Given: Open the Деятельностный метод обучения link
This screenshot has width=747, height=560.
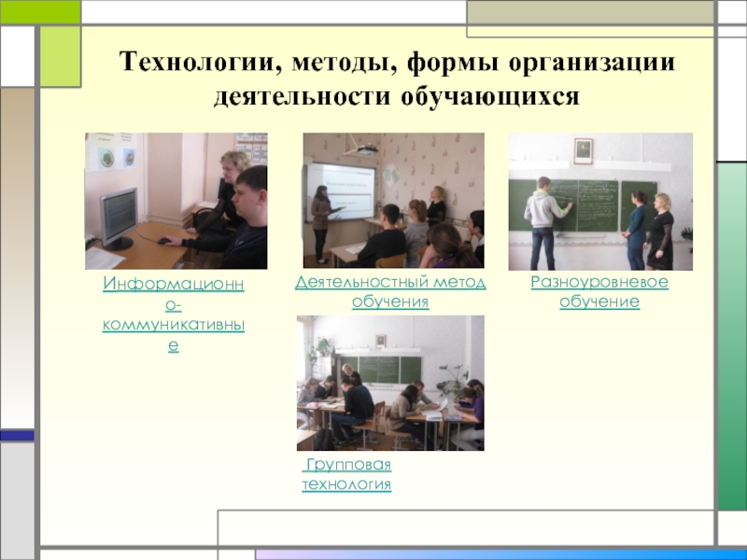Looking at the screenshot, I should (x=390, y=291).
